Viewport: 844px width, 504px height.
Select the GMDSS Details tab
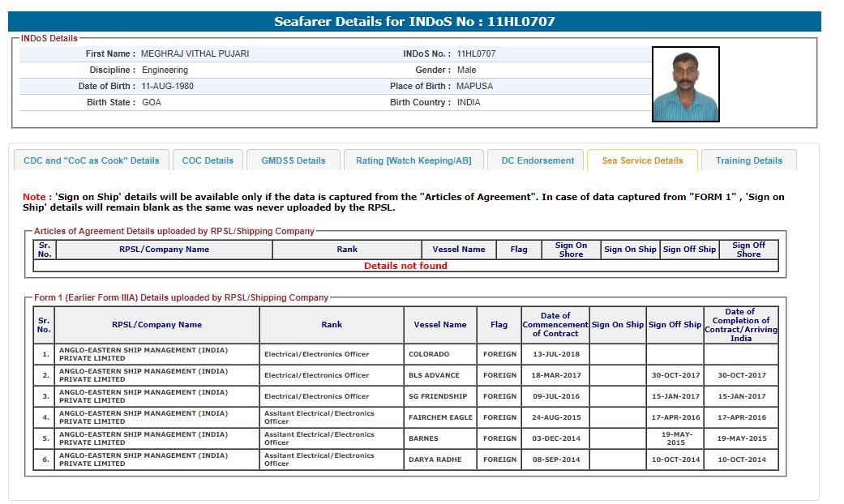click(x=293, y=160)
